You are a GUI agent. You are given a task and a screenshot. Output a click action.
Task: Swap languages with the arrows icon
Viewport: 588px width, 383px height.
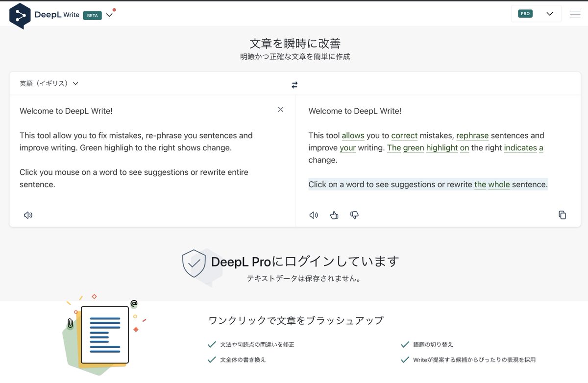(x=294, y=85)
